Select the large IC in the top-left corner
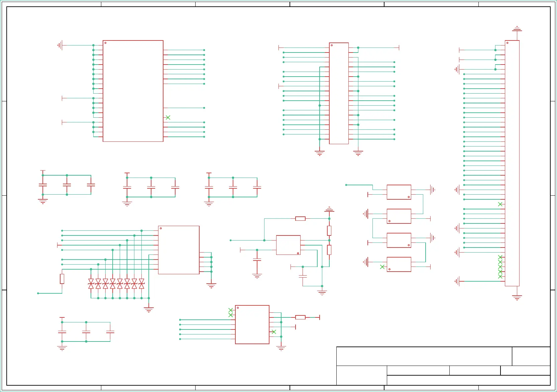Screen dimensions: 557x392 pyautogui.click(x=133, y=91)
